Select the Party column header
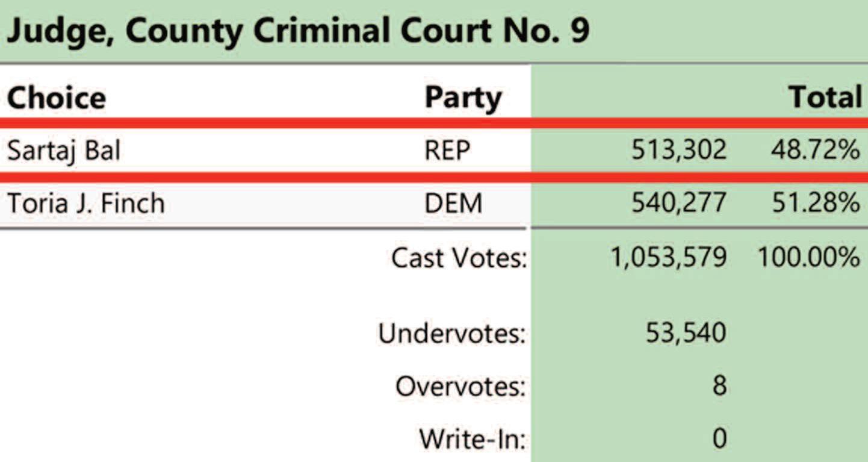Screen dimensions: 868x462 coord(463,98)
